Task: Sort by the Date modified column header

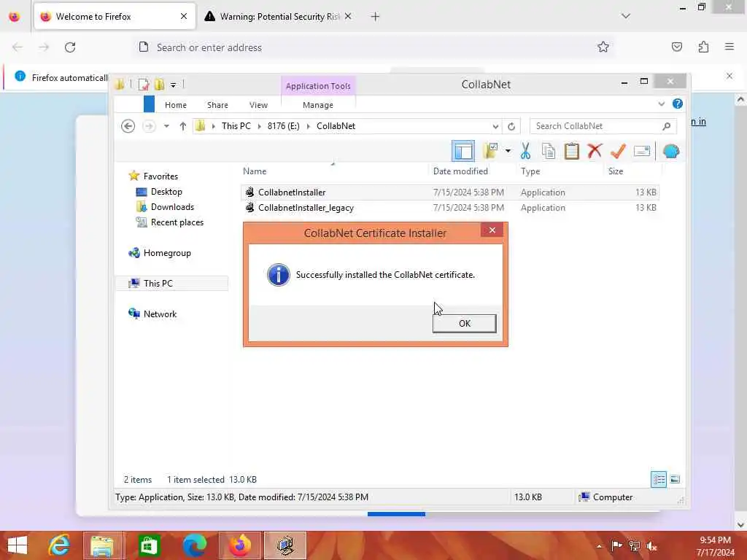Action: [x=473, y=171]
